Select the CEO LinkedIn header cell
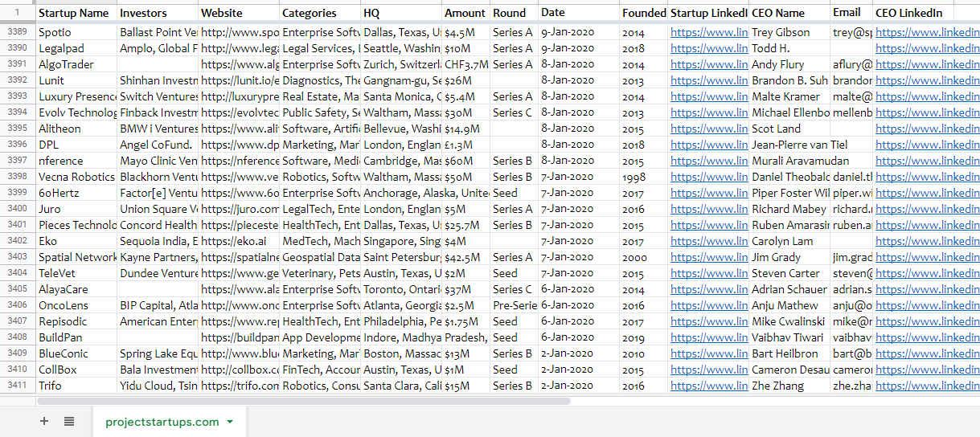Viewport: 980px width, 437px height. (x=913, y=13)
